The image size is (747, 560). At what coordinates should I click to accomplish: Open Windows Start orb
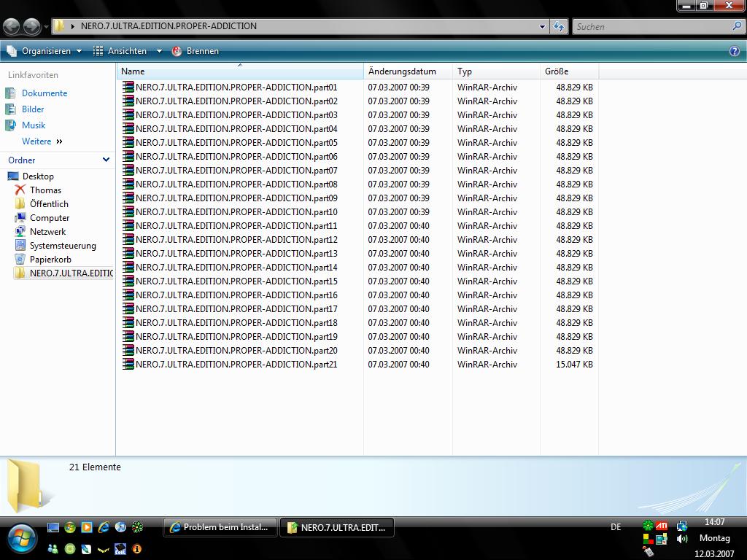pos(20,538)
